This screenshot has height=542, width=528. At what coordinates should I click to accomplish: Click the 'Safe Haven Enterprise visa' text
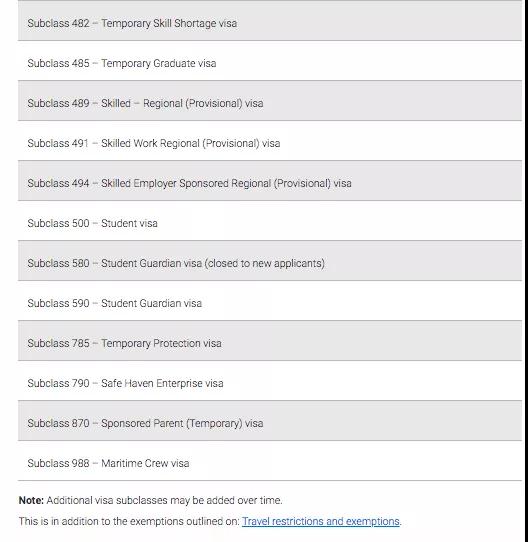coord(162,383)
